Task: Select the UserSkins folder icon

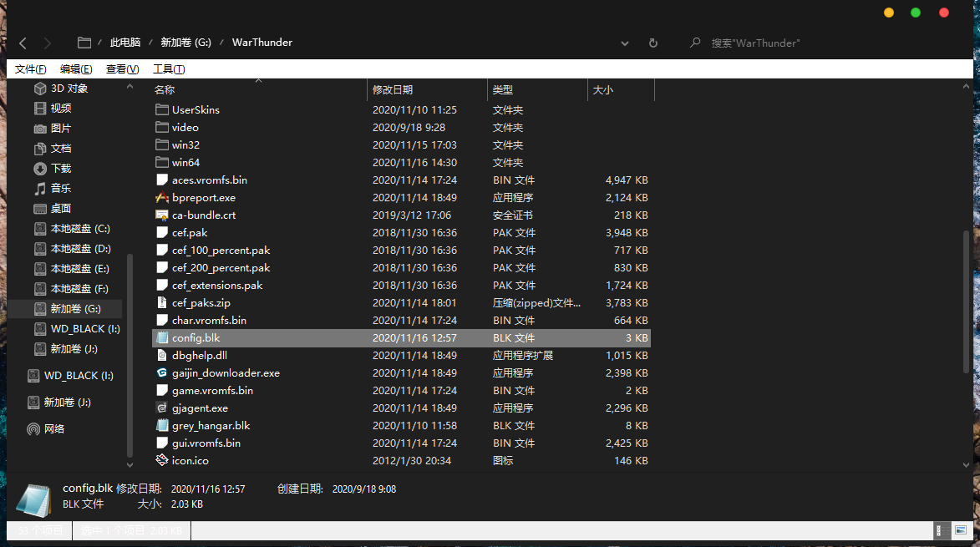Action: [x=162, y=110]
